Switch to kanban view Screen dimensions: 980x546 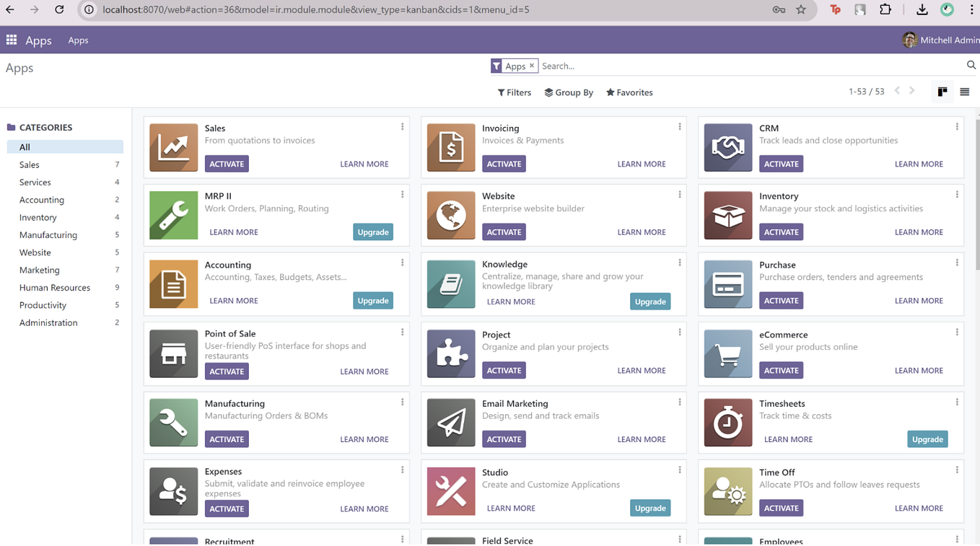coord(942,92)
